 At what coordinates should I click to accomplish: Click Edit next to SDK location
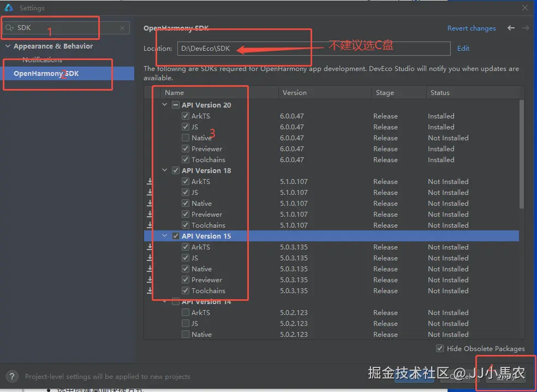(x=463, y=48)
